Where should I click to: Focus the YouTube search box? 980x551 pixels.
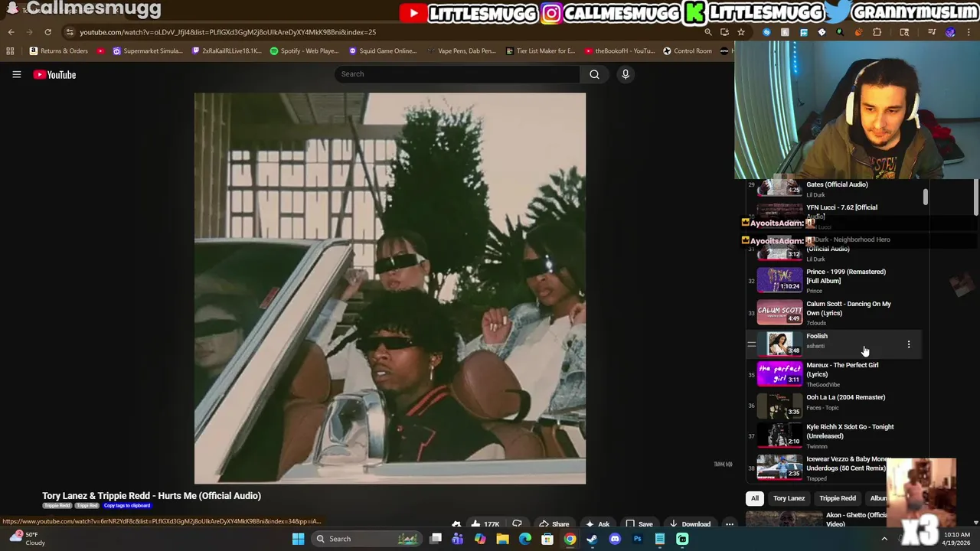(x=457, y=74)
